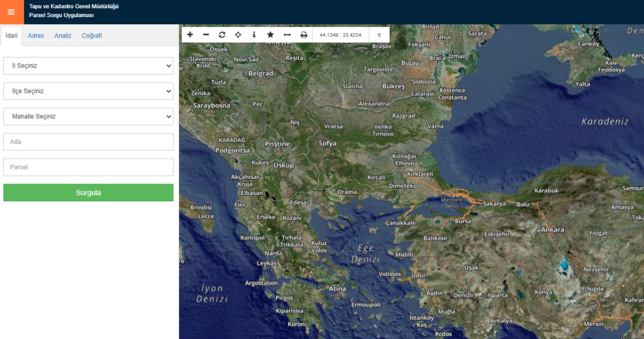
Task: Click the Varna label on the map
Action: 436,126
